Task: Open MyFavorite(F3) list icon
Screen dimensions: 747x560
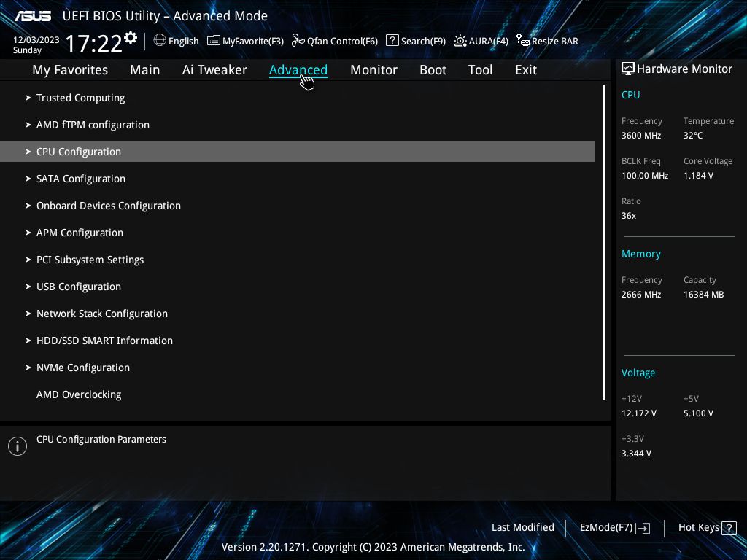Action: [x=214, y=41]
